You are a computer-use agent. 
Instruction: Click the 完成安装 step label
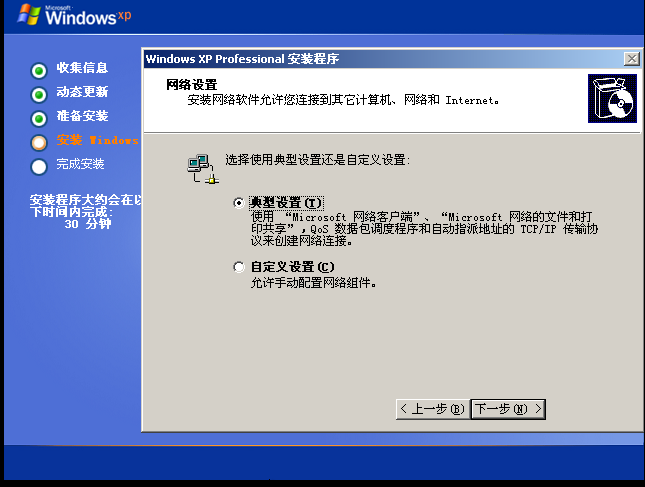click(x=80, y=164)
